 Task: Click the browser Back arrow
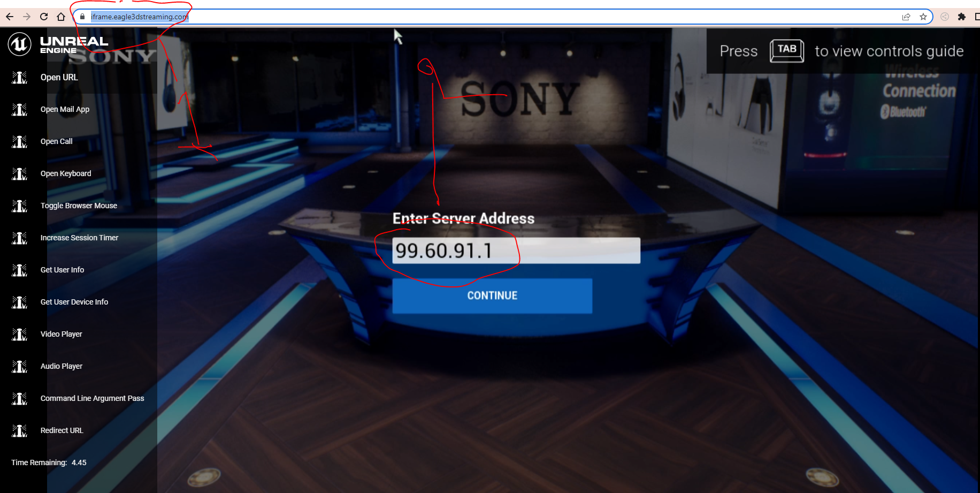pyautogui.click(x=10, y=17)
